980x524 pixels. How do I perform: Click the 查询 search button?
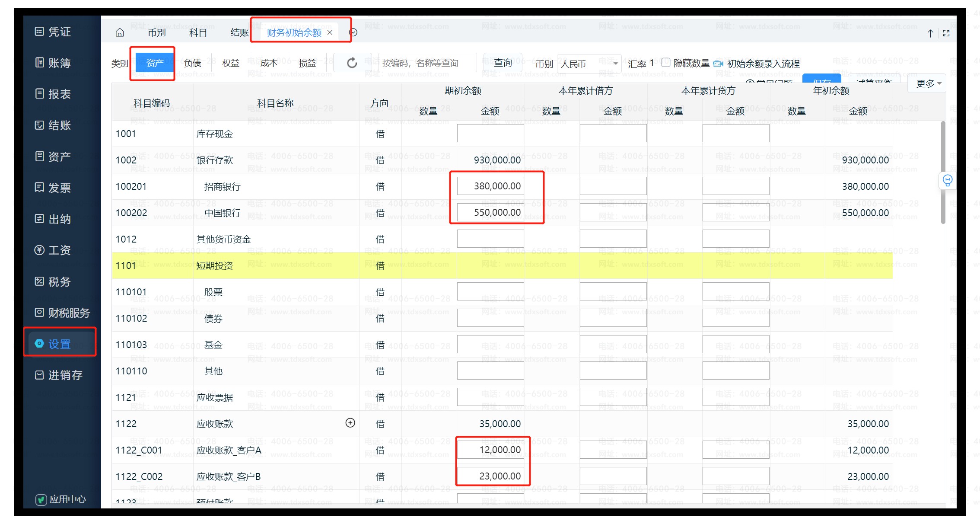click(x=503, y=63)
